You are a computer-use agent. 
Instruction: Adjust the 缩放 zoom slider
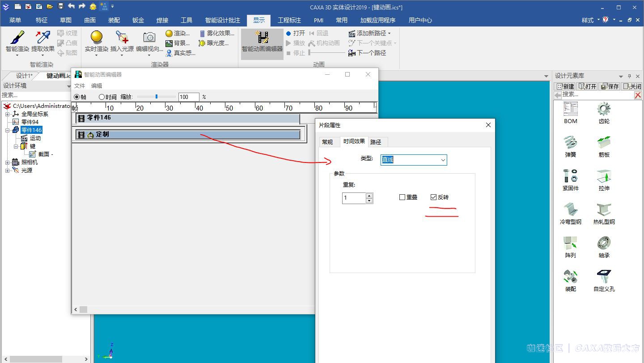point(156,97)
